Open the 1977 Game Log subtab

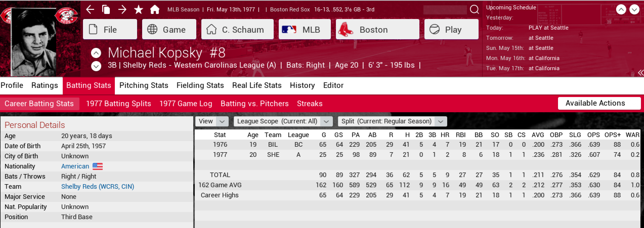(x=186, y=104)
